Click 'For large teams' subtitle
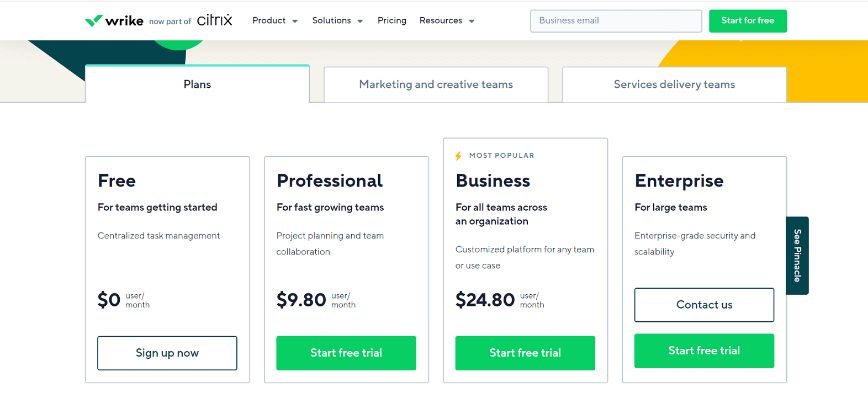Image resolution: width=868 pixels, height=414 pixels. [x=671, y=208]
